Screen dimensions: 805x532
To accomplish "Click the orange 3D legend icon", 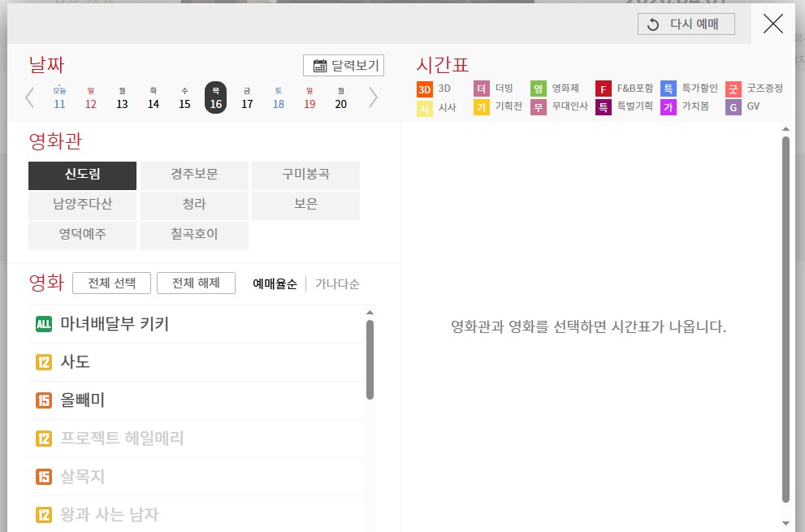I will 424,89.
